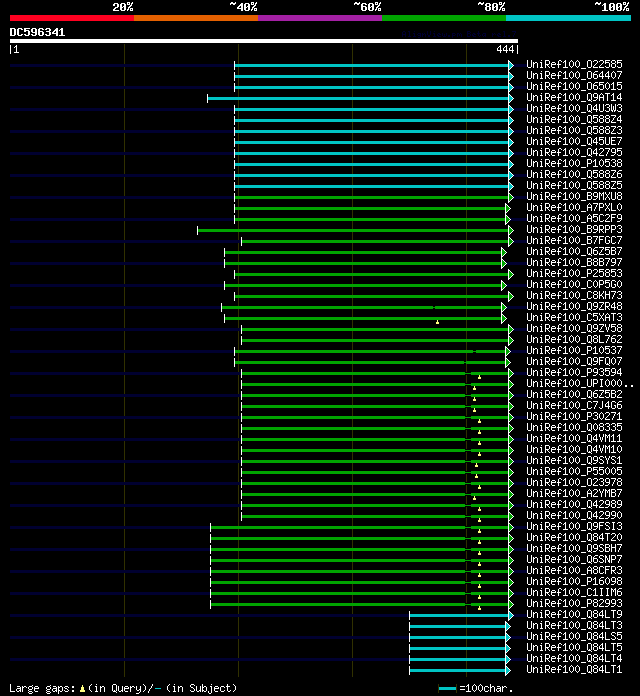640x696 pixels.
Task: Click the query end position 444
Action: point(505,49)
